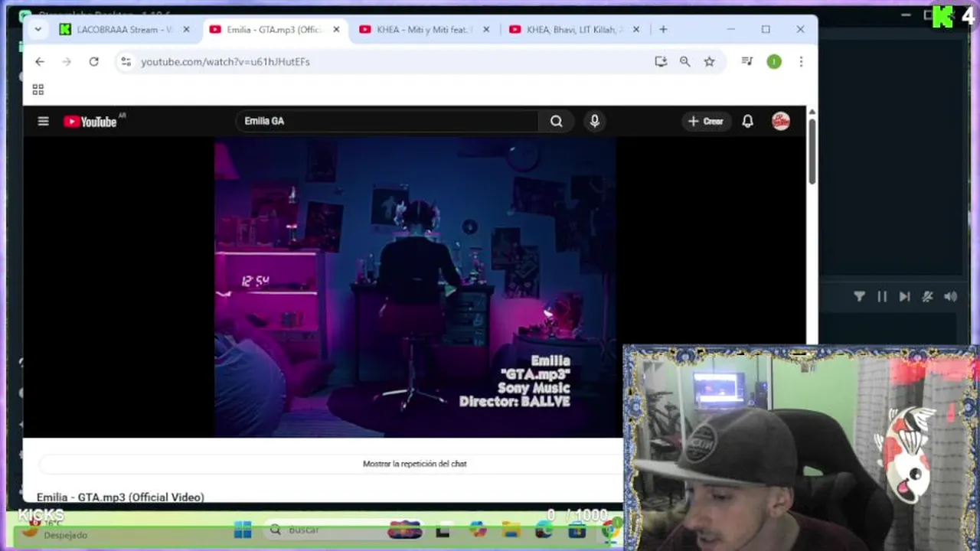Open Microsoft Store from the taskbar
The width and height of the screenshot is (980, 551).
coord(577,530)
